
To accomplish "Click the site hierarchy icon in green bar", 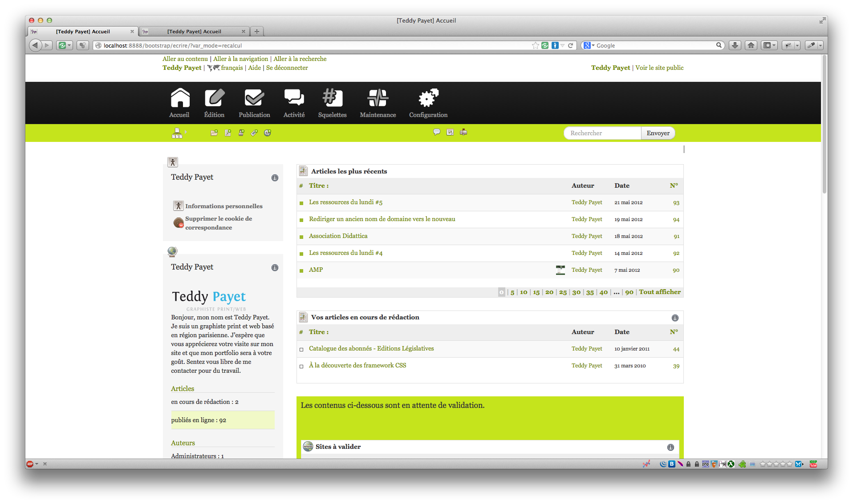I will pyautogui.click(x=177, y=133).
